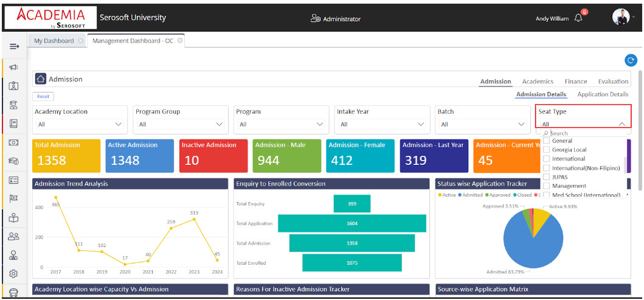This screenshot has width=644, height=300.
Task: Click the Seat Type search field
Action: [x=584, y=133]
